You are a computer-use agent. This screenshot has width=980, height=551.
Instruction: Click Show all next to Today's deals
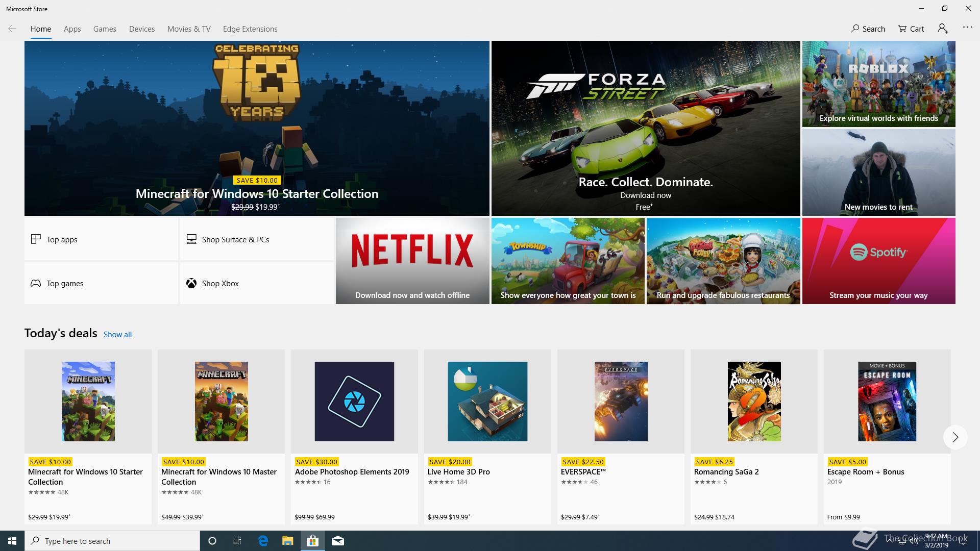tap(117, 335)
